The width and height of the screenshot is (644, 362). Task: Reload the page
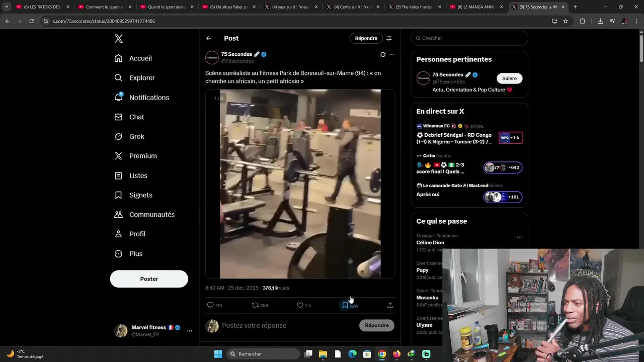click(x=31, y=21)
